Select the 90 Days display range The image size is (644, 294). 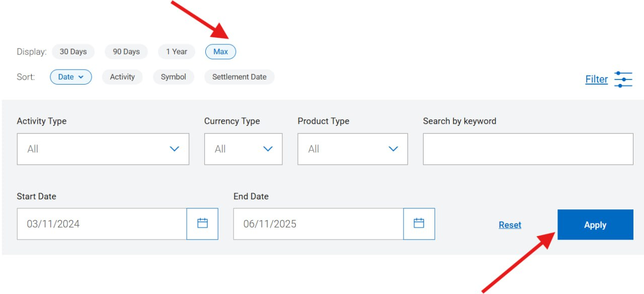tap(126, 51)
